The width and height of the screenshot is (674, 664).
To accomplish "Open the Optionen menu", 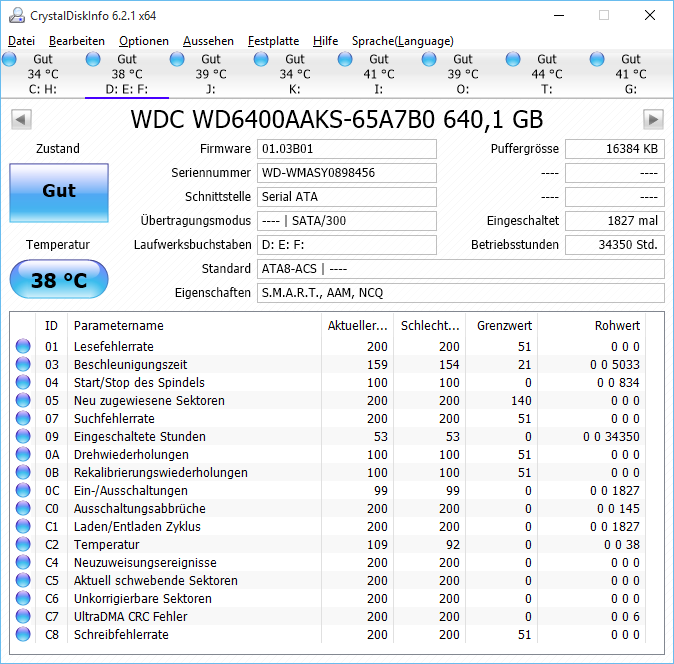I will pyautogui.click(x=144, y=41).
